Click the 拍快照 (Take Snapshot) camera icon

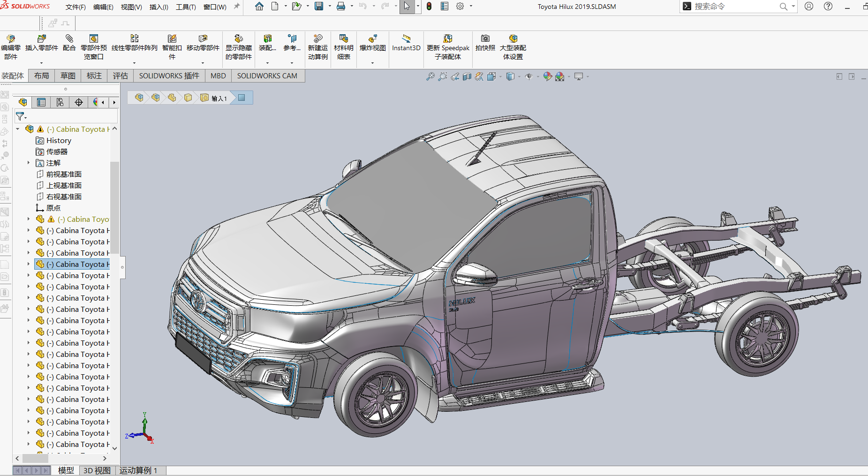485,39
